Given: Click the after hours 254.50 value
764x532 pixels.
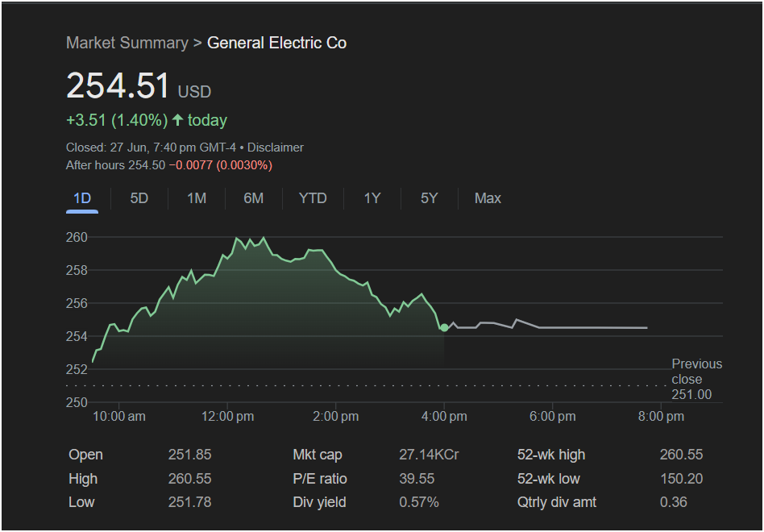Looking at the screenshot, I should click(x=147, y=165).
